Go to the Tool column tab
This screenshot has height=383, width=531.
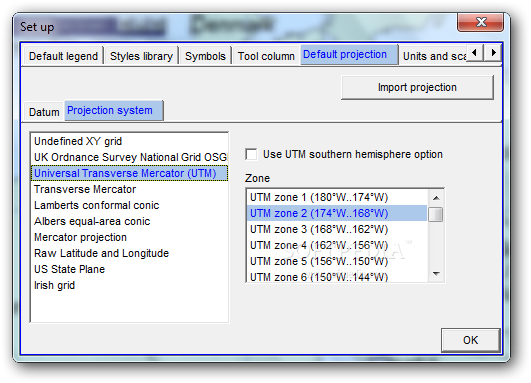pyautogui.click(x=266, y=56)
